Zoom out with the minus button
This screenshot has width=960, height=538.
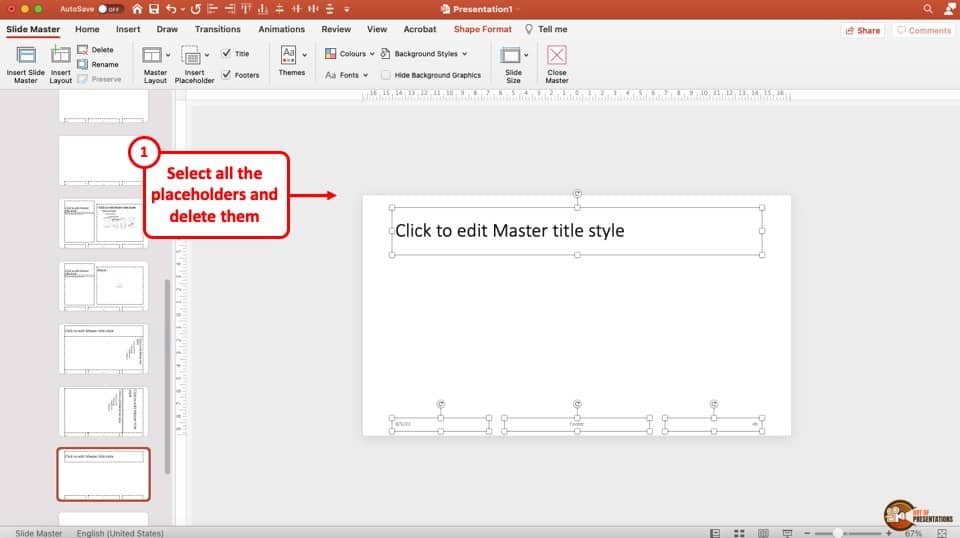pos(807,533)
